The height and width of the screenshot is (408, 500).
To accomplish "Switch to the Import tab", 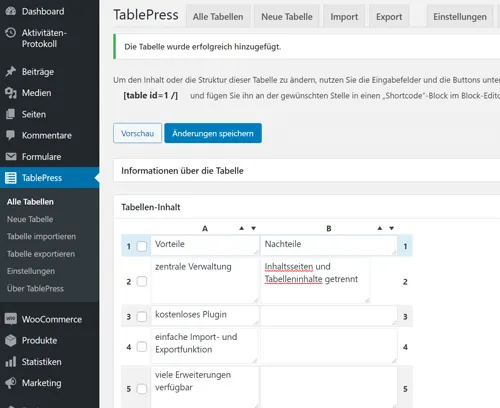I will 344,16.
